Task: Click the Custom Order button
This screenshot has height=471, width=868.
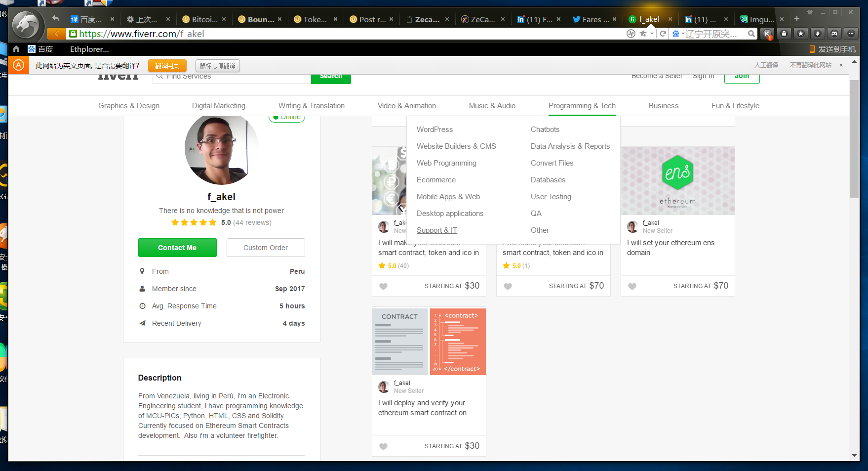Action: (x=266, y=248)
